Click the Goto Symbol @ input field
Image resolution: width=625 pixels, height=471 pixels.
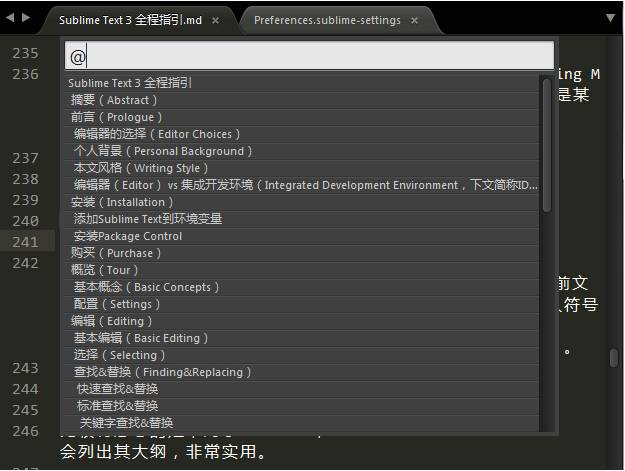tap(309, 56)
